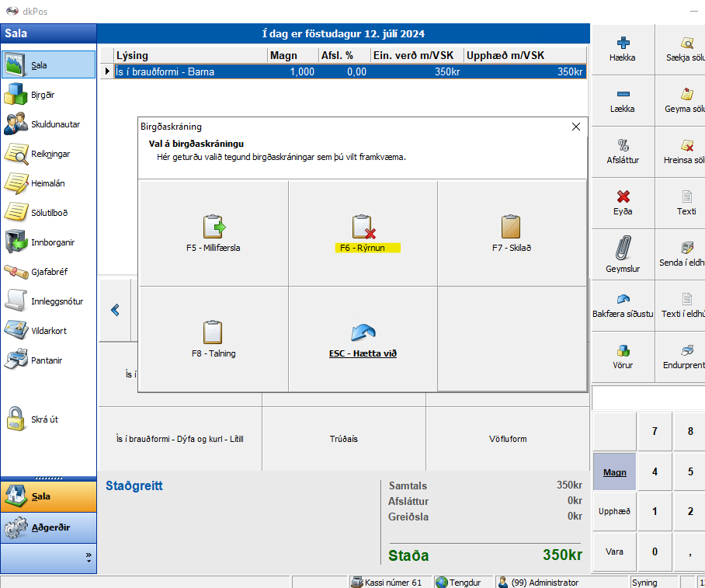Click ESC - Hætta við cancel button
The height and width of the screenshot is (588, 705).
pyautogui.click(x=363, y=339)
